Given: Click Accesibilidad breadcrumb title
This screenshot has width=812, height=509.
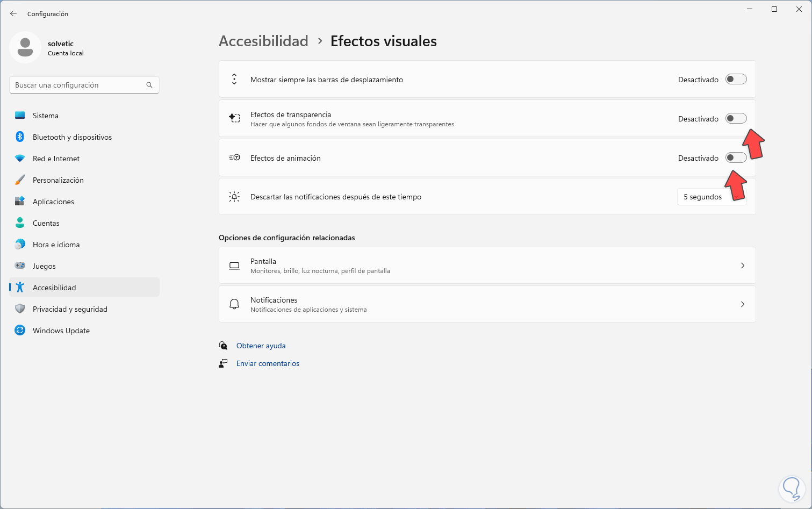Looking at the screenshot, I should point(263,41).
